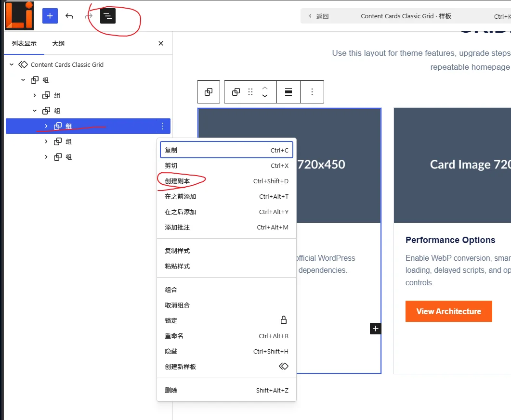Click the Enable WebP conversion paragraph
Viewport: 511px width, 420px height.
point(458,270)
